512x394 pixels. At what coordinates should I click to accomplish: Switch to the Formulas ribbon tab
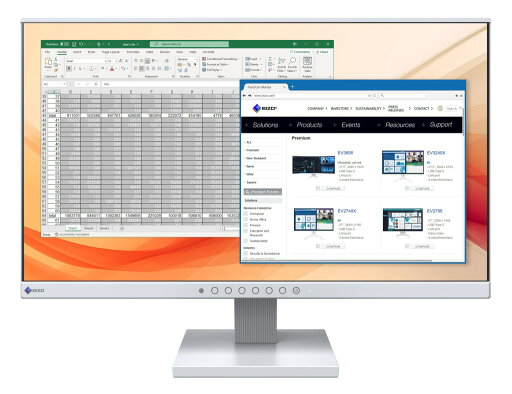(133, 52)
